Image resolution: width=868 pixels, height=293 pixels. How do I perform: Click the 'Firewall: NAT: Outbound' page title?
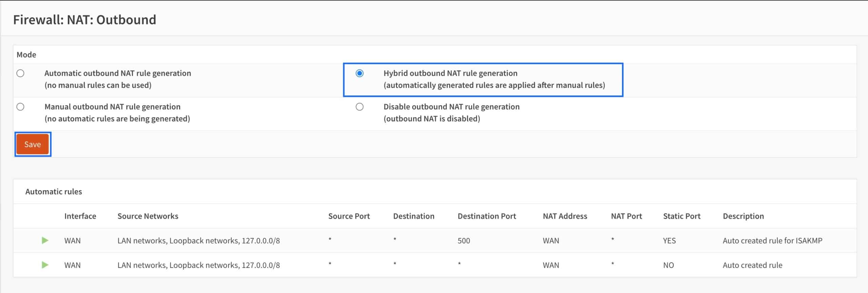pos(84,20)
